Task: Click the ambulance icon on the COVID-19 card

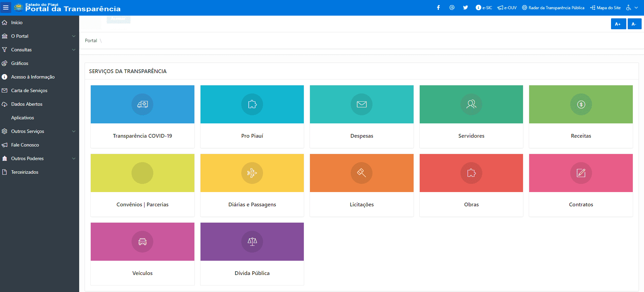Action: pos(142,104)
